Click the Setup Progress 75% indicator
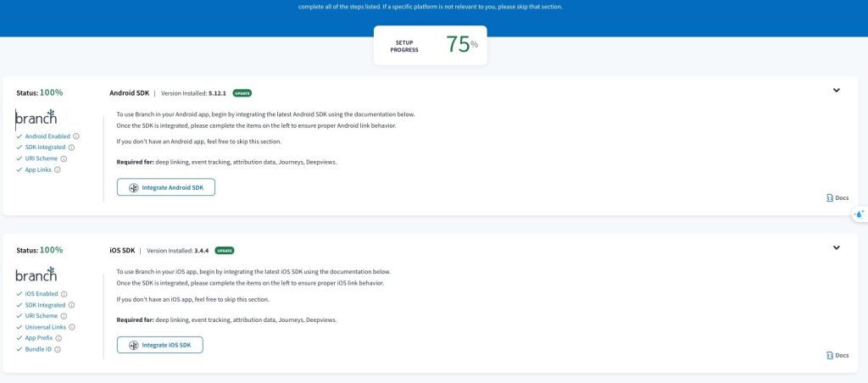 coord(431,45)
